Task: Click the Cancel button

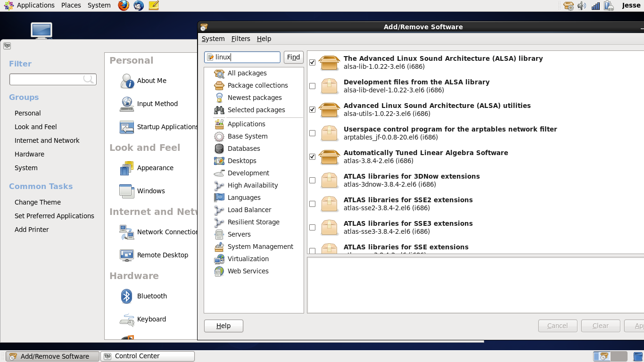Action: pos(558,326)
